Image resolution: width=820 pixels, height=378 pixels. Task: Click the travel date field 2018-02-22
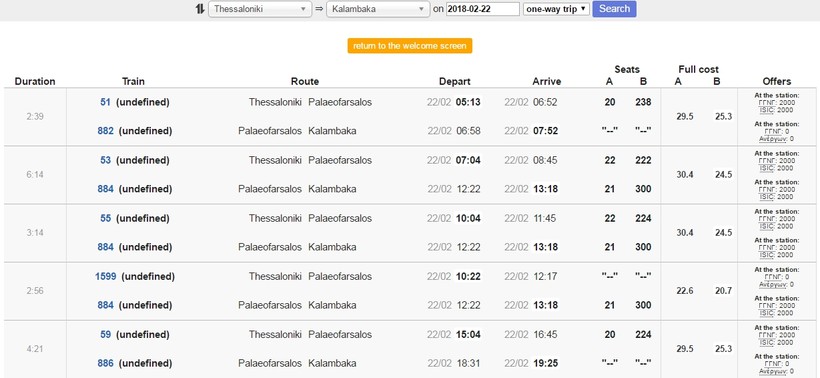[x=483, y=9]
